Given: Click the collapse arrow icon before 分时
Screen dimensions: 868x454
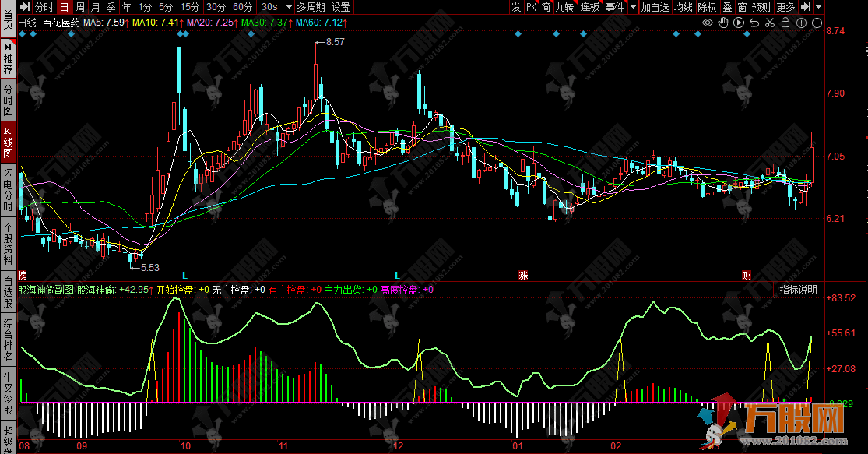Looking at the screenshot, I should [x=25, y=7].
